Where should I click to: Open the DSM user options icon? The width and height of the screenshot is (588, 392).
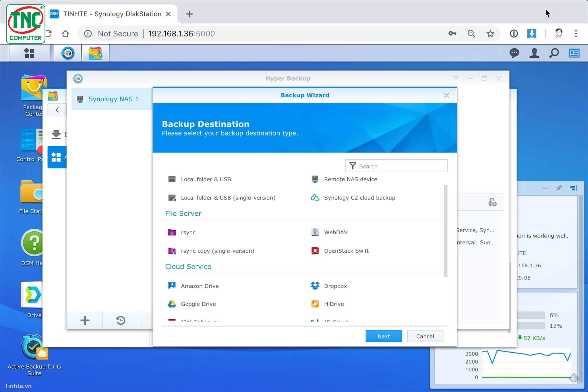(x=534, y=53)
